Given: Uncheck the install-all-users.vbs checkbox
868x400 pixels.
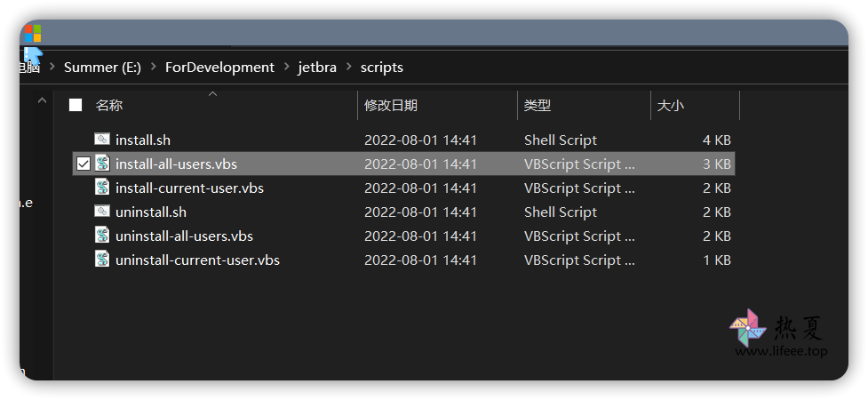Looking at the screenshot, I should click(x=83, y=164).
